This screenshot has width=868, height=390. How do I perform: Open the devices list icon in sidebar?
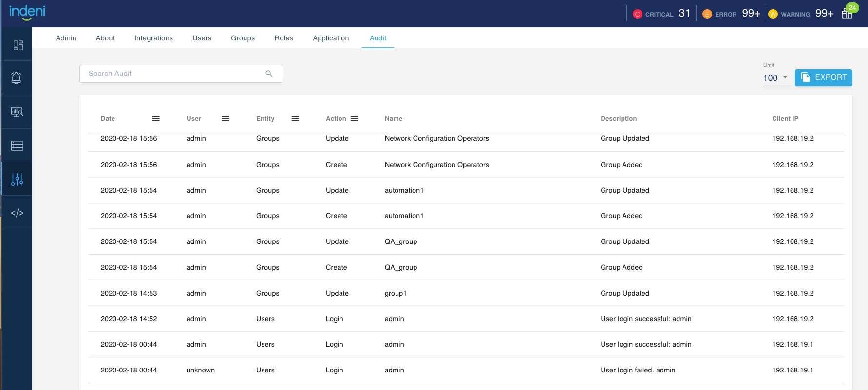coord(17,146)
